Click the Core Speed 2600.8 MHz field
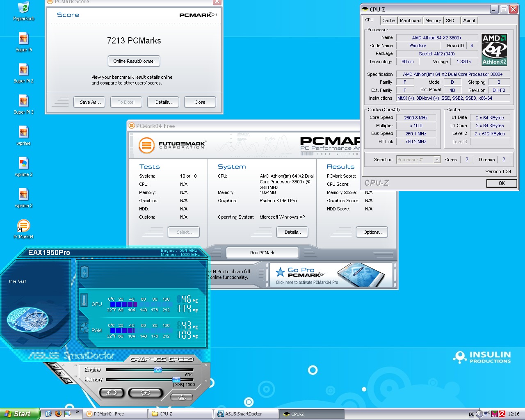 coord(416,118)
